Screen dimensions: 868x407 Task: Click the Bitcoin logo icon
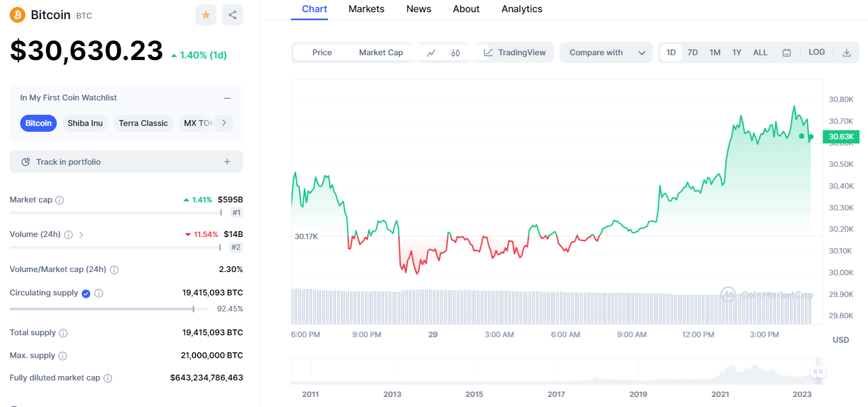[x=18, y=15]
